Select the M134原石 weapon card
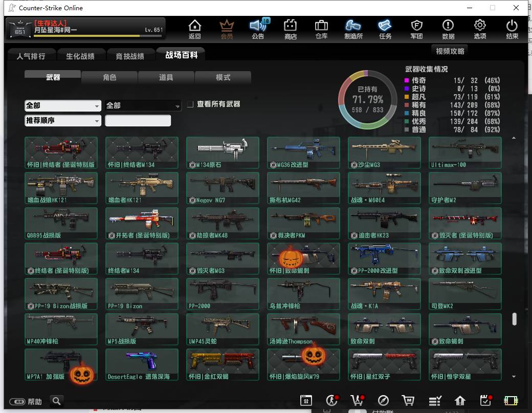This screenshot has width=532, height=413. [x=223, y=153]
